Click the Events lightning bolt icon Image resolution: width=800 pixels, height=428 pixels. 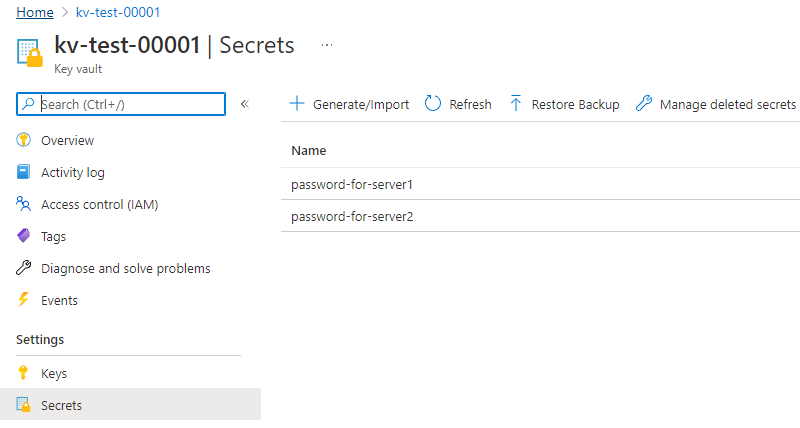(x=23, y=299)
